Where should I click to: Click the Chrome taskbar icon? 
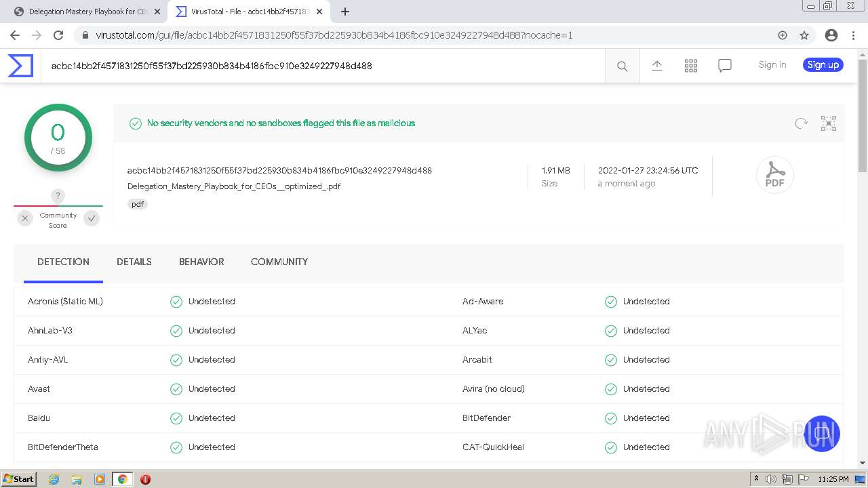pyautogui.click(x=122, y=479)
